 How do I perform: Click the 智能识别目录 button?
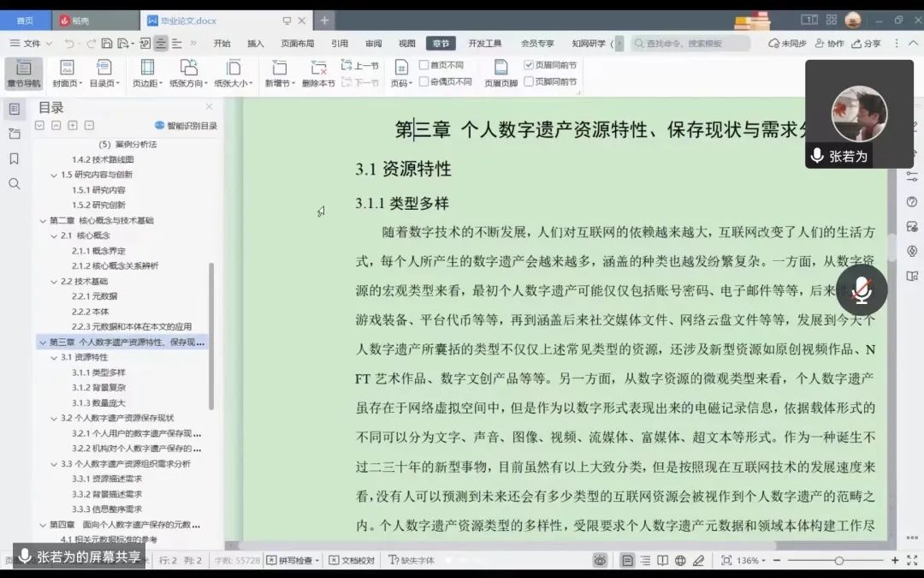pos(186,126)
